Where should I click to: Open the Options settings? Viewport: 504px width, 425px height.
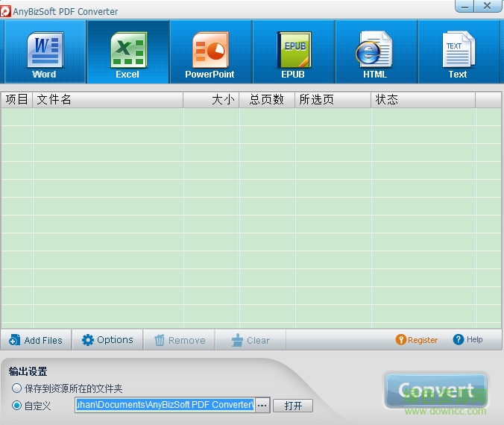107,340
